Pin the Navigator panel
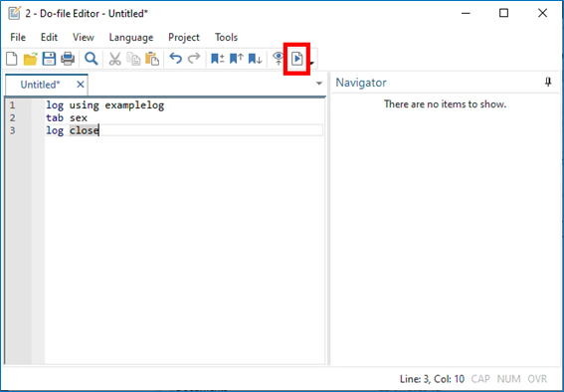 [548, 83]
